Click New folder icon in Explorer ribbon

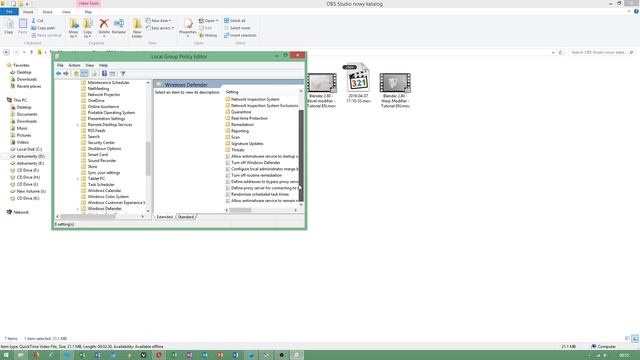(x=137, y=28)
